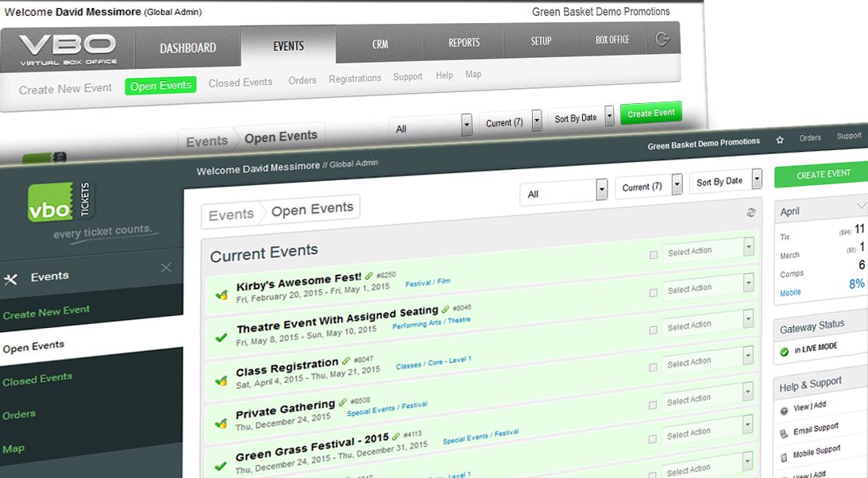Click the pencil icon for Theatre Event With Assigned Seating
This screenshot has height=478, width=868.
pos(445,309)
